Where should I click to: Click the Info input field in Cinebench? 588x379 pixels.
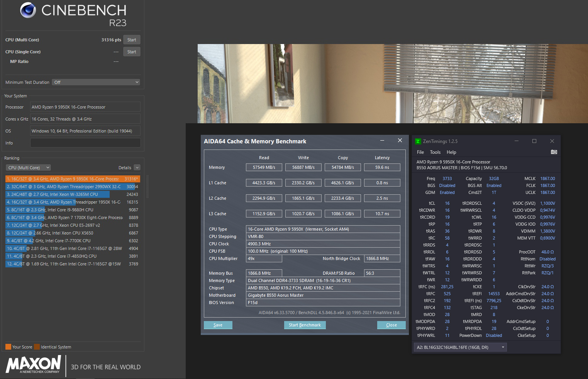click(85, 143)
